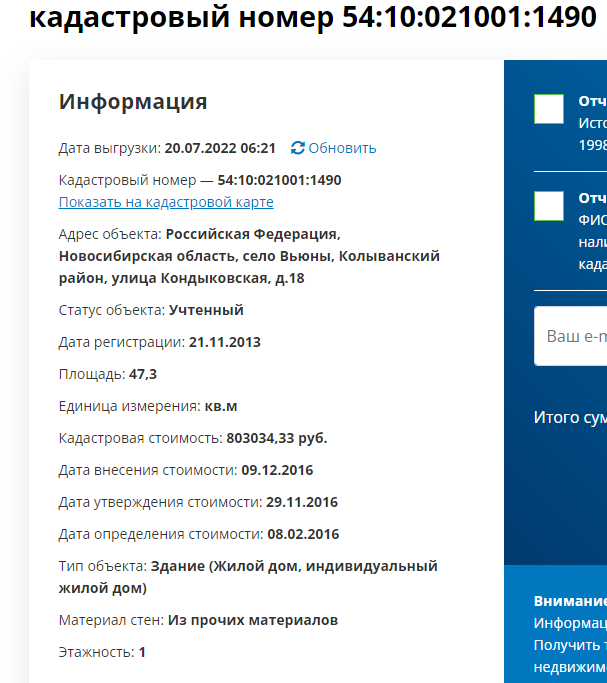
Task: Click Итого сум text on blue panel
Action: (x=570, y=417)
